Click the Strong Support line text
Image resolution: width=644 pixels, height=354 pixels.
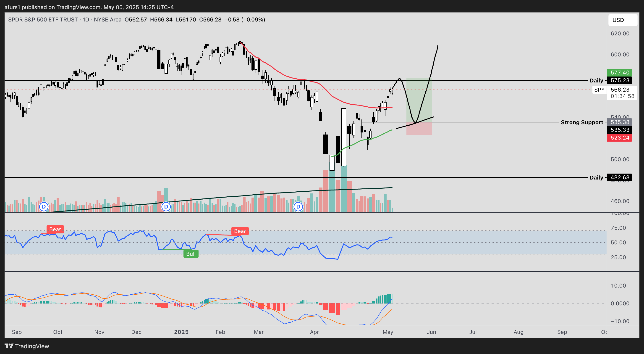point(582,122)
